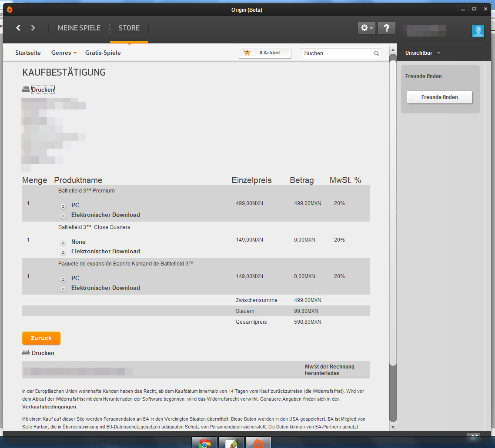Viewport: 495px width, 448px height.
Task: Click the user avatar icon
Action: [x=478, y=31]
